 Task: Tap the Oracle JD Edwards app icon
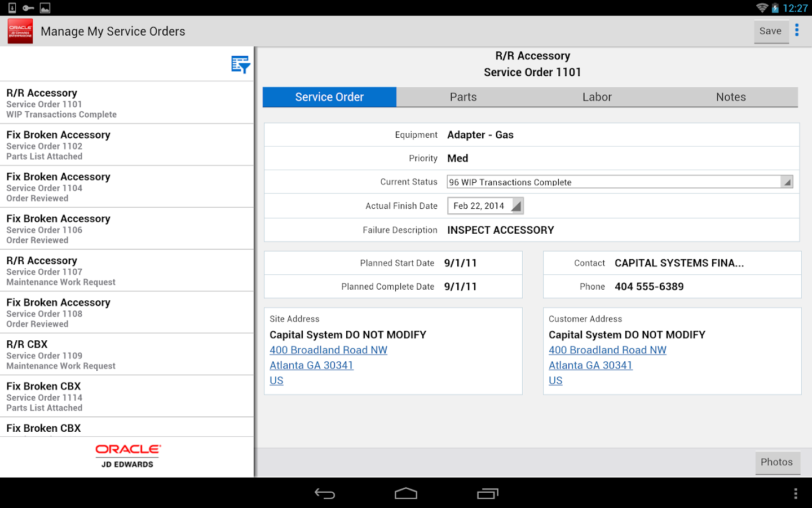[x=20, y=31]
